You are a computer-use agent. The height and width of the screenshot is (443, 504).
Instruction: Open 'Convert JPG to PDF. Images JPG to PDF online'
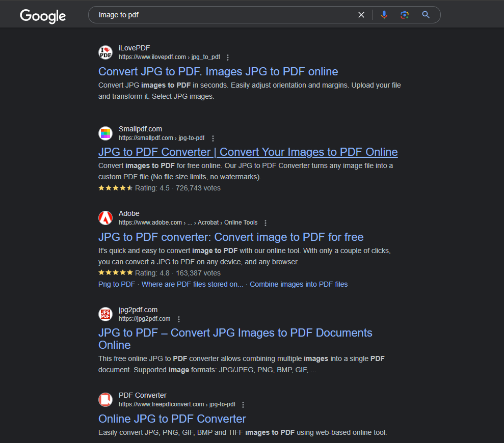218,71
